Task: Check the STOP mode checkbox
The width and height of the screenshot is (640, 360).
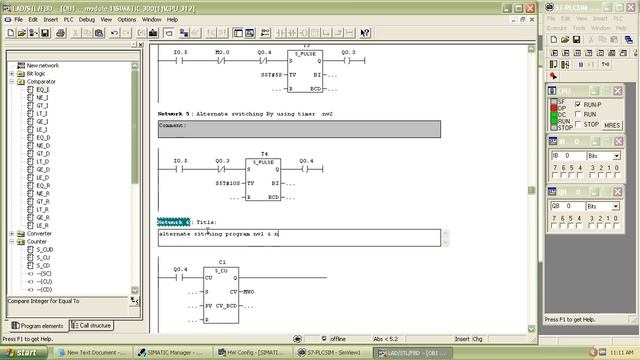Action: click(x=578, y=124)
